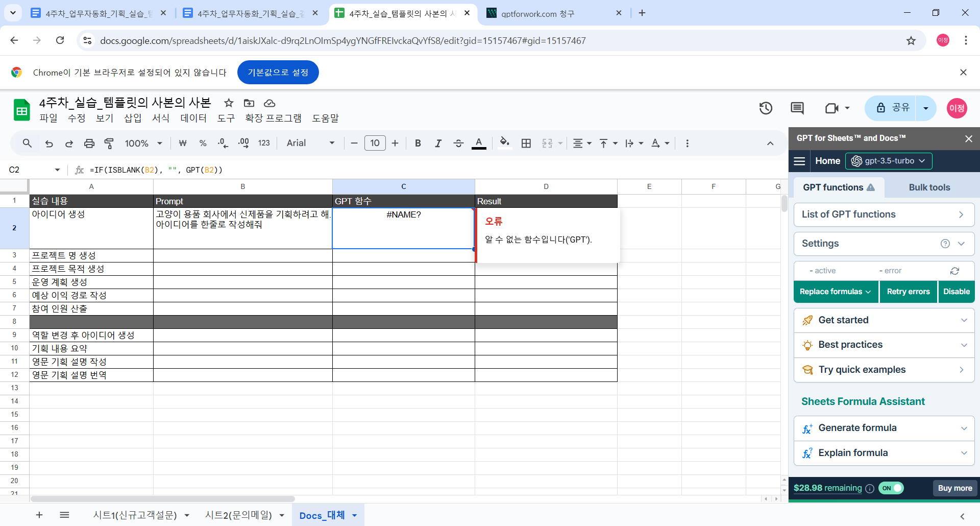Open comments panel icon

point(797,108)
